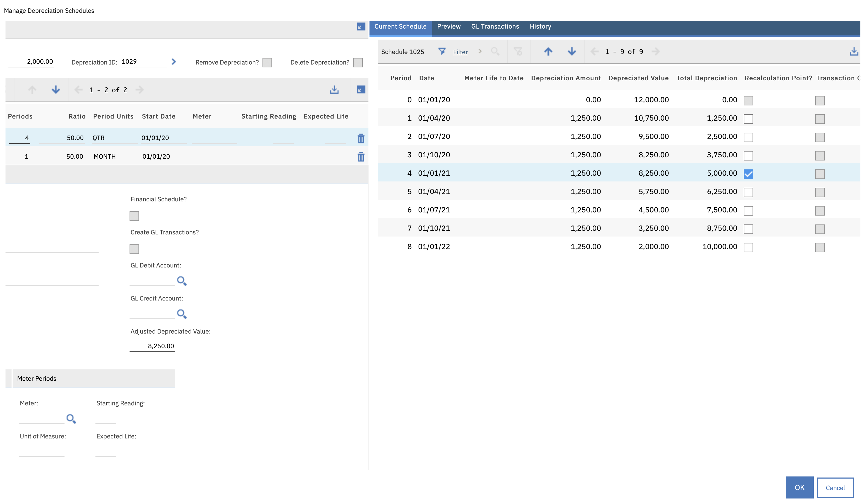This screenshot has width=868, height=504.
Task: Open the History tab
Action: pos(540,26)
